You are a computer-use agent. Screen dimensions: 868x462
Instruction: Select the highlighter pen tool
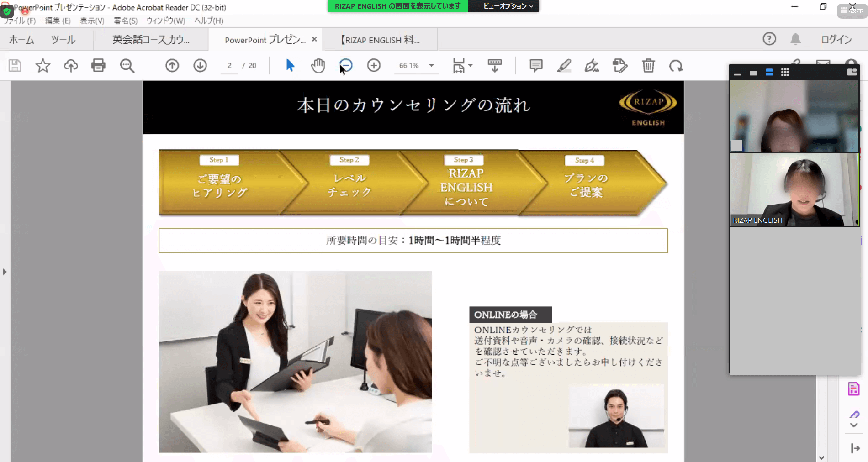pos(564,66)
